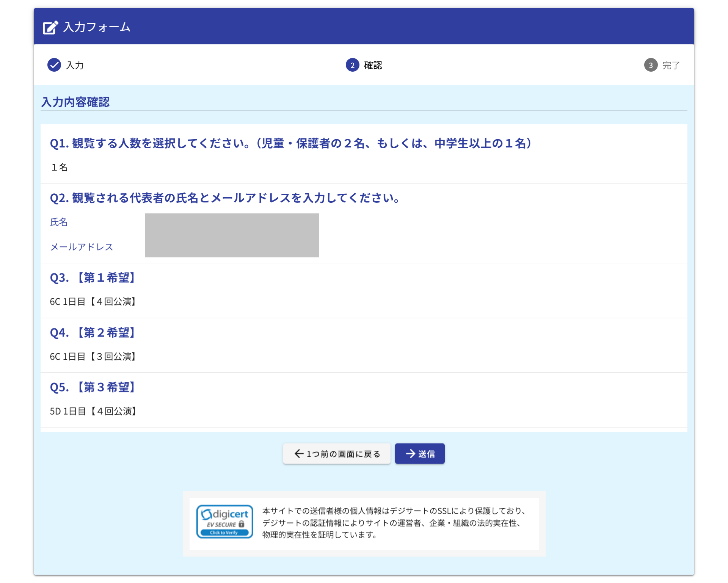Click the numbered circle 2 for 確認 step
Screen dimensions: 728x583
pyautogui.click(x=352, y=65)
